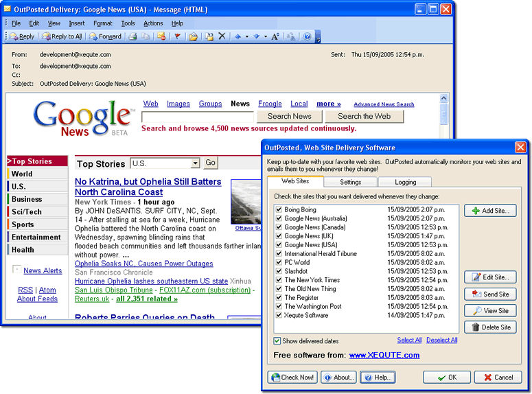Click the Add Site button
Screen dimensions: 532x394
point(490,211)
